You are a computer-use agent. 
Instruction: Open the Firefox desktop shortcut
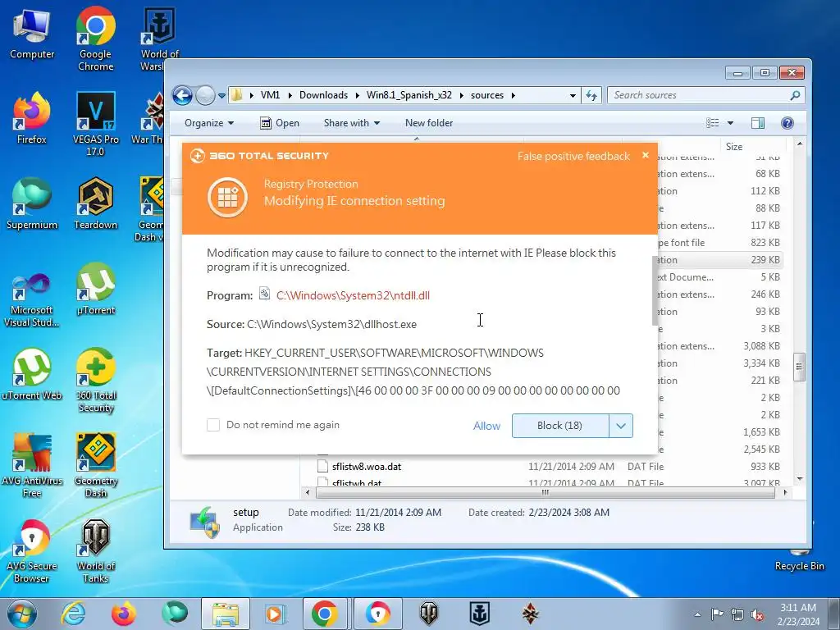tap(32, 119)
